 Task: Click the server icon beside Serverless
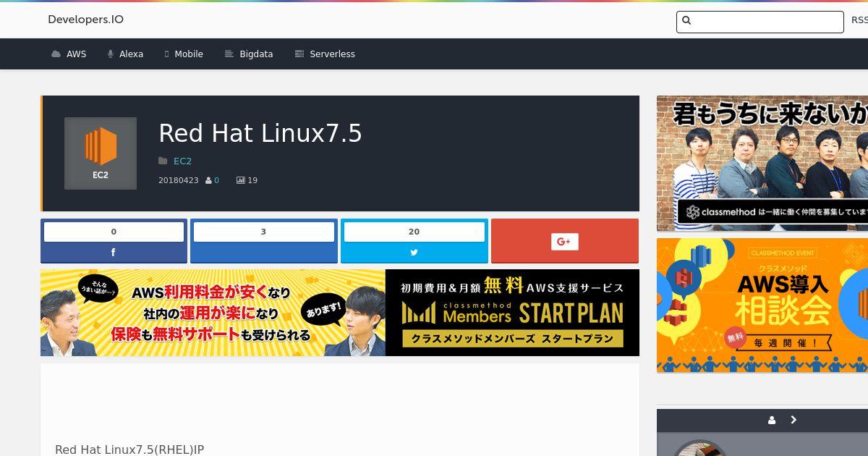click(299, 54)
